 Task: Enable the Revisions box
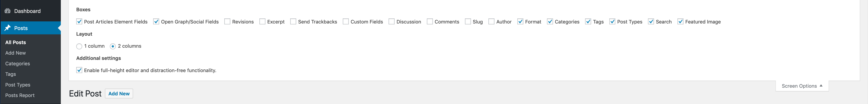[227, 22]
